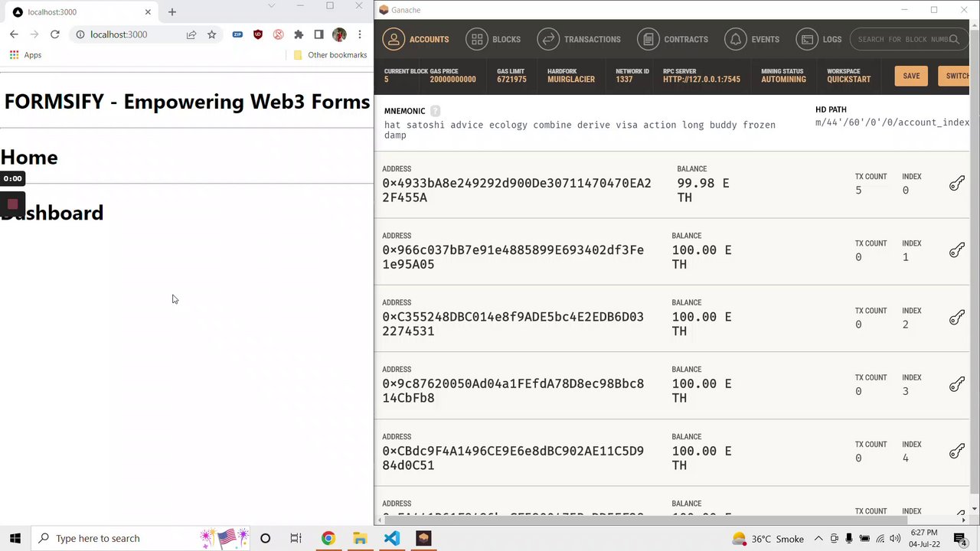Click the QUICKSTART workspace label
Image resolution: width=980 pixels, height=551 pixels.
(x=848, y=79)
